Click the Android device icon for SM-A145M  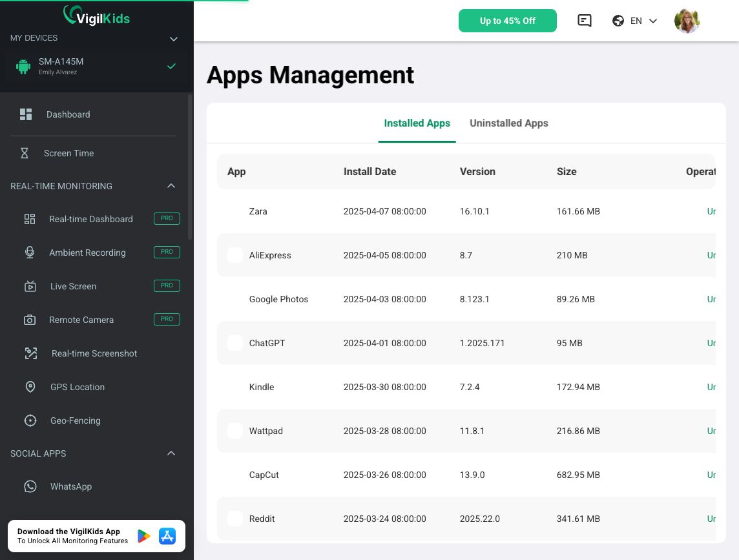(23, 67)
